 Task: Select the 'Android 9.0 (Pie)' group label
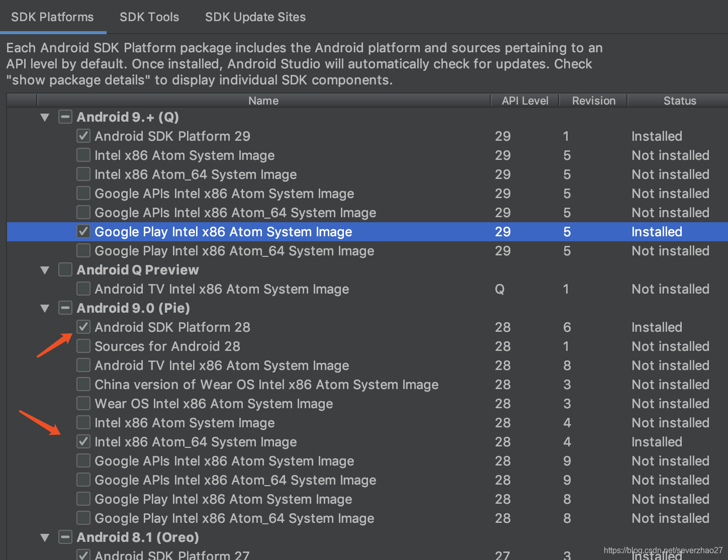click(133, 308)
